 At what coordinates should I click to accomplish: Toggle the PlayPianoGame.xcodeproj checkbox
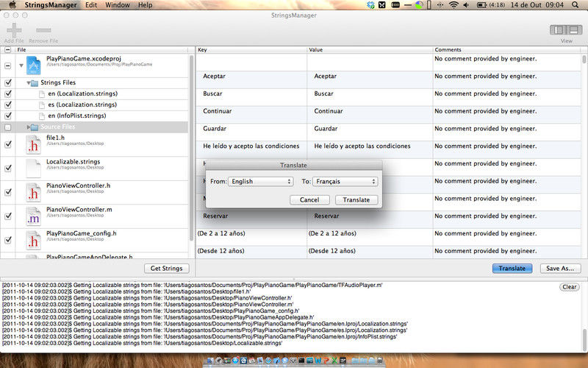[7, 66]
